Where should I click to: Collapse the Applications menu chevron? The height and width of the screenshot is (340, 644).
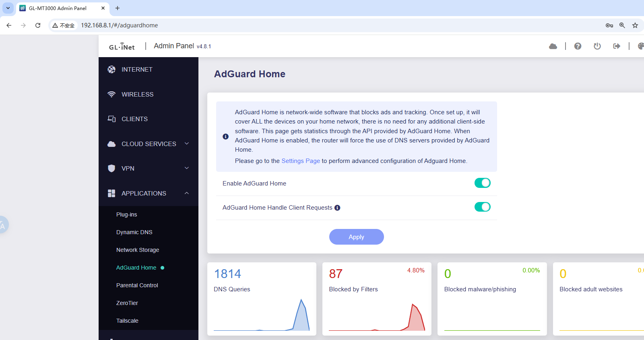[x=187, y=193]
